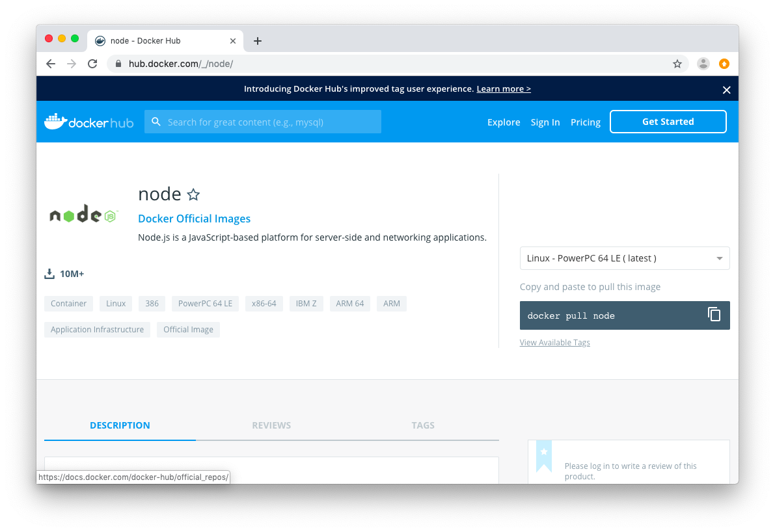This screenshot has height=532, width=775.
Task: Click the 10M+ downloads text
Action: tap(72, 274)
